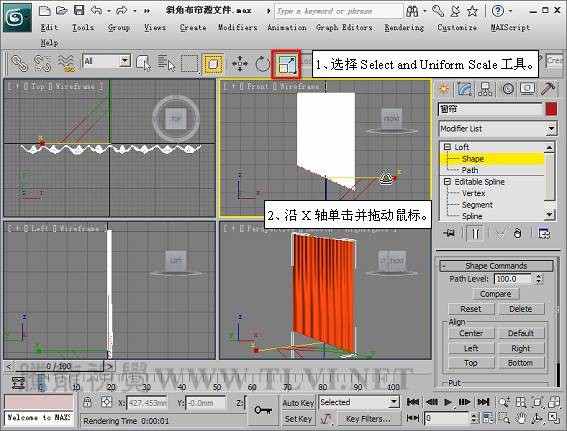Open the Customize menu
This screenshot has height=431, width=567.
tap(457, 27)
